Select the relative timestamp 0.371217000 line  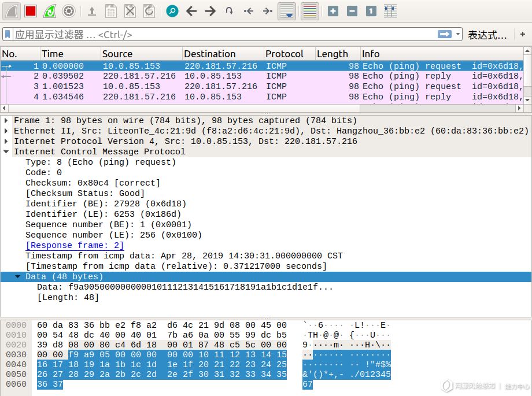pyautogui.click(x=176, y=266)
